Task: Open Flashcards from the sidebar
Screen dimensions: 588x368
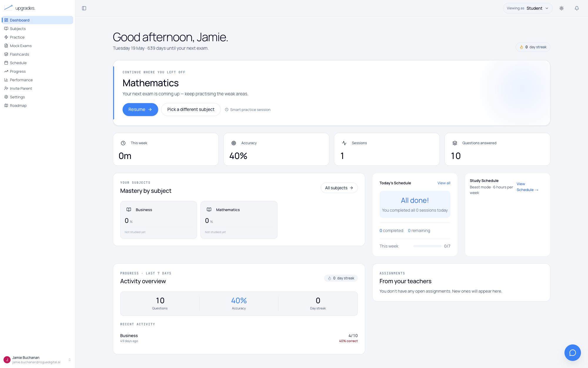Action: coord(37,54)
